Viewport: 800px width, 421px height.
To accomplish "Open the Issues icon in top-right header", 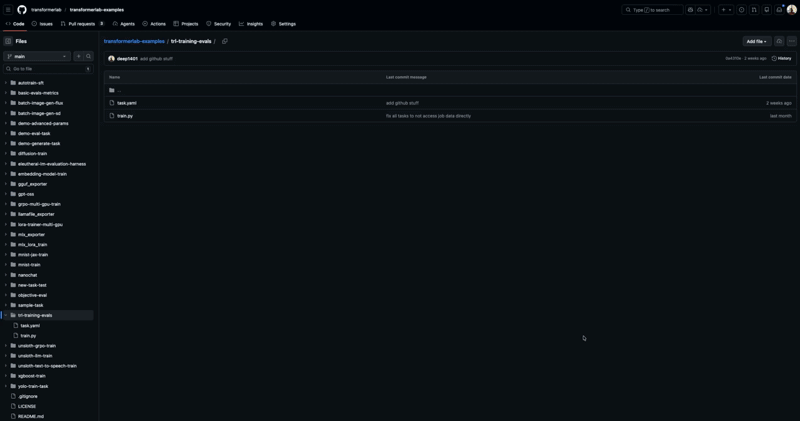I will tap(741, 10).
